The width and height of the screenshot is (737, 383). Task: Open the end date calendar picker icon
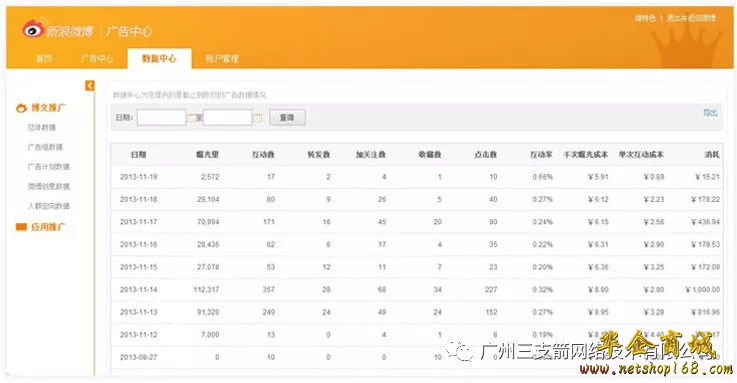point(258,117)
